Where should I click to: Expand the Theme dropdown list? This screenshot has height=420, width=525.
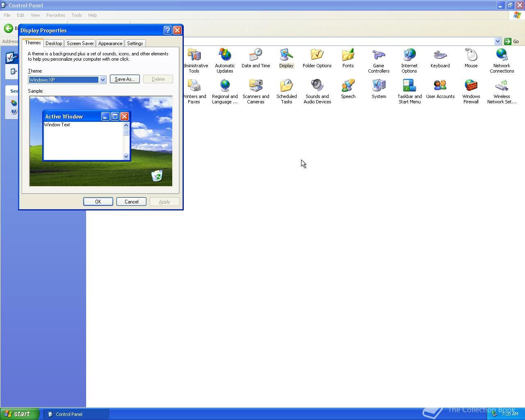pos(103,80)
